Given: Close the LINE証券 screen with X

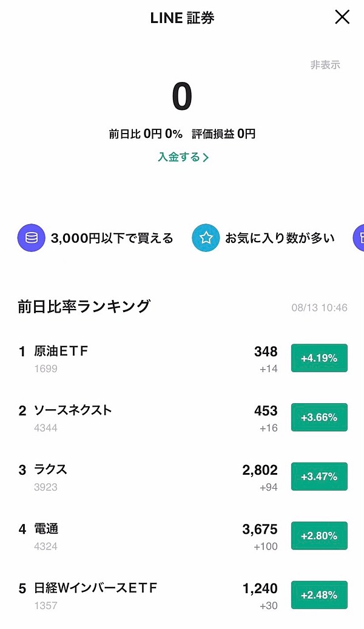Looking at the screenshot, I should pos(342,18).
